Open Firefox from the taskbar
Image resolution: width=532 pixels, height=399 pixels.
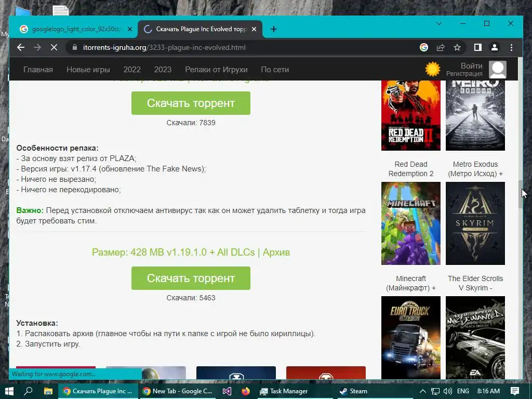pyautogui.click(x=246, y=391)
